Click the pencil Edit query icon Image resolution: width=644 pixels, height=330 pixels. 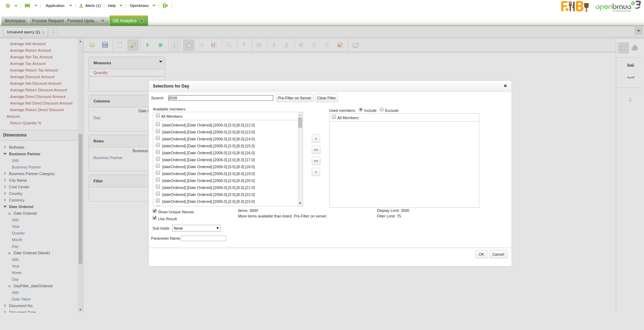click(x=133, y=45)
